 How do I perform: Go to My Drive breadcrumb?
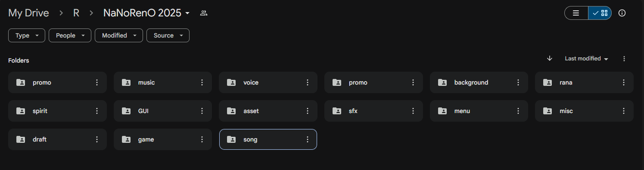coord(28,13)
